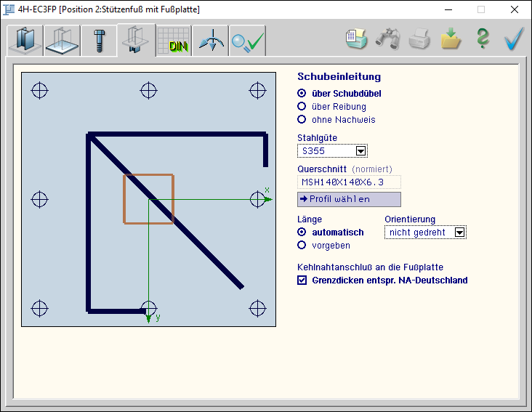Viewport: 532px width, 412px height.
Task: Click the 'Profil wählen' button
Action: [x=349, y=199]
